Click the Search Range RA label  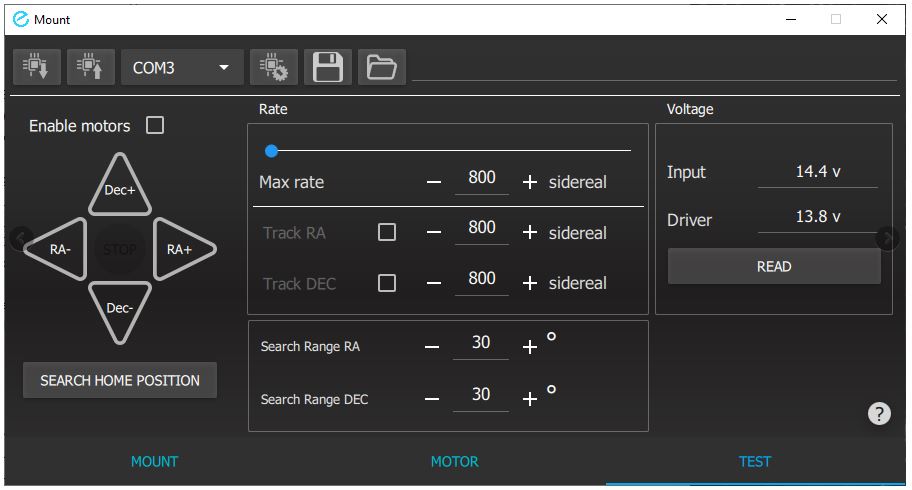[x=310, y=347]
